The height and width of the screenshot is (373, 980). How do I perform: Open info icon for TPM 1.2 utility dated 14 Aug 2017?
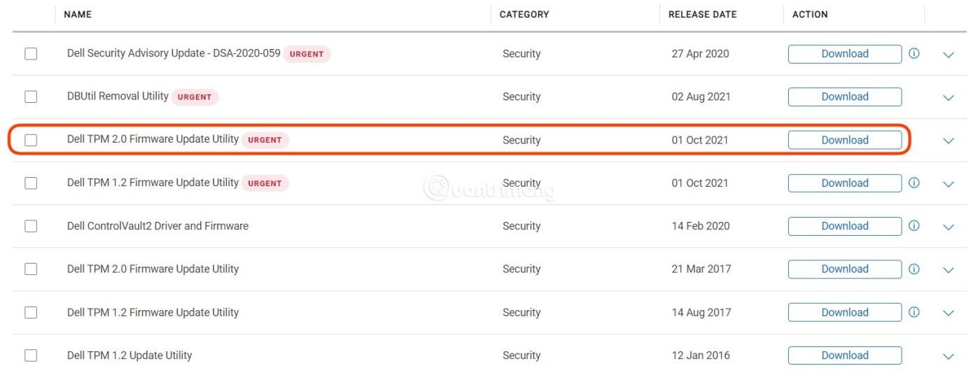[914, 312]
